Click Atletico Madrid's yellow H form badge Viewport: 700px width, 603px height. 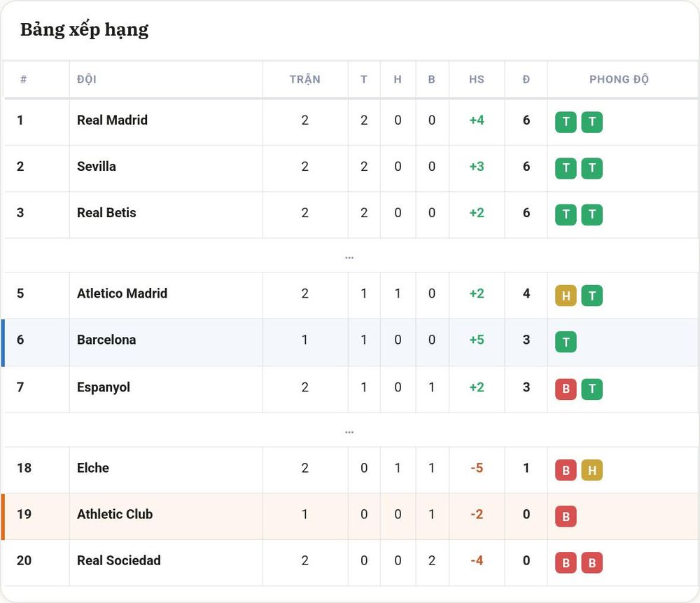coord(566,296)
